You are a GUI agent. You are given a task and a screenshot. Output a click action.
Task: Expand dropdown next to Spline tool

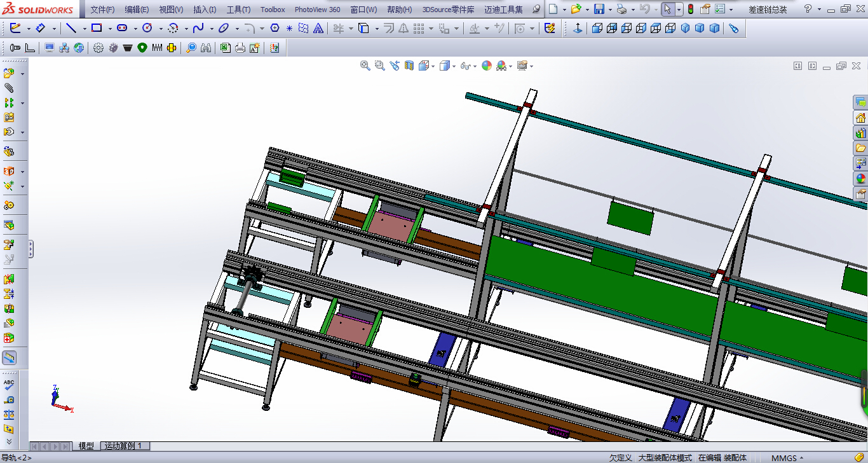pos(212,29)
